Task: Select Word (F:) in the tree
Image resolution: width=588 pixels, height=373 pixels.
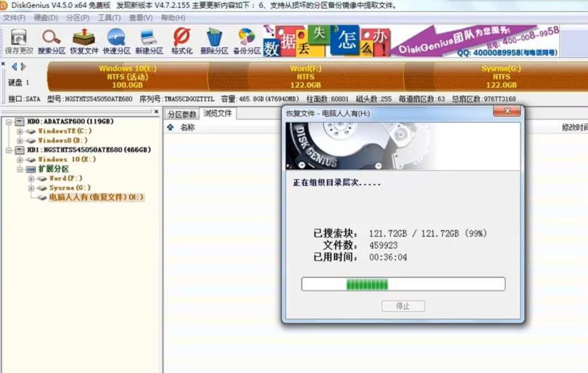Action: pos(66,178)
